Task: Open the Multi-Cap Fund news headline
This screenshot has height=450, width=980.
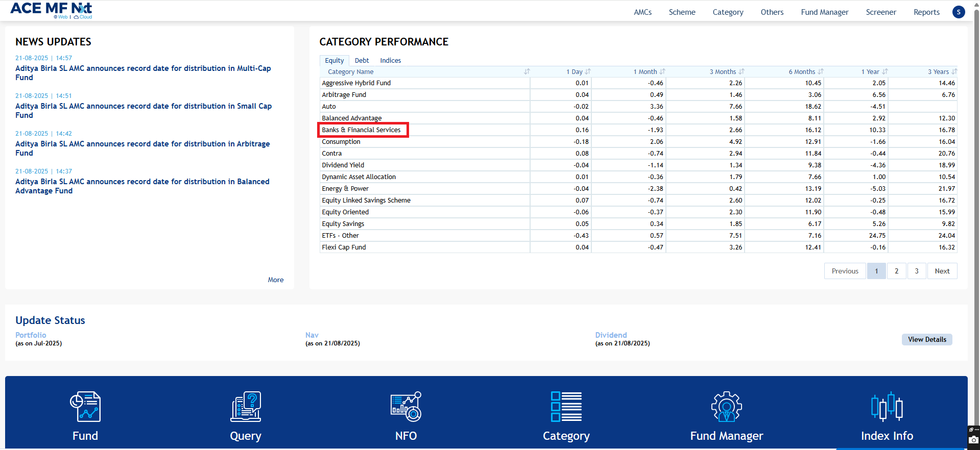Action: coord(143,73)
